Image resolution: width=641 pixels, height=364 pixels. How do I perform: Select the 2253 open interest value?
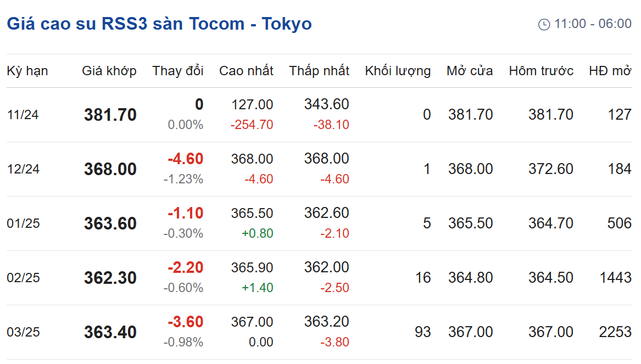[615, 332]
